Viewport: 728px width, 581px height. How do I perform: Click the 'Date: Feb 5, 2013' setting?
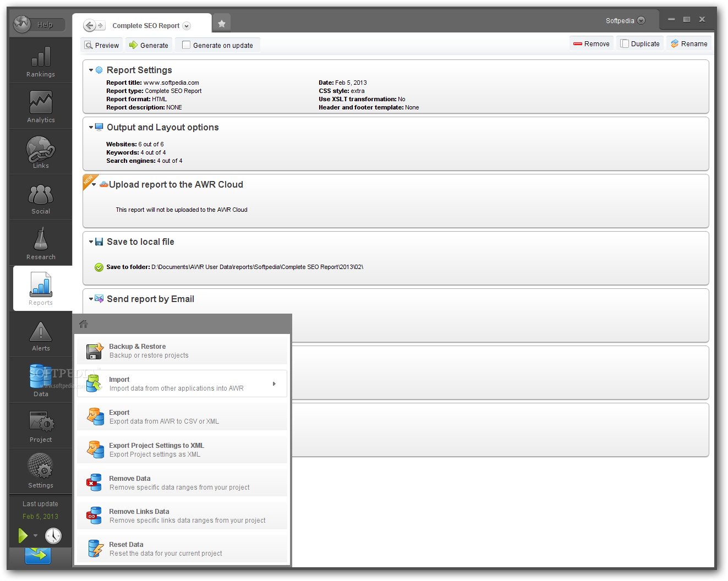tap(342, 83)
